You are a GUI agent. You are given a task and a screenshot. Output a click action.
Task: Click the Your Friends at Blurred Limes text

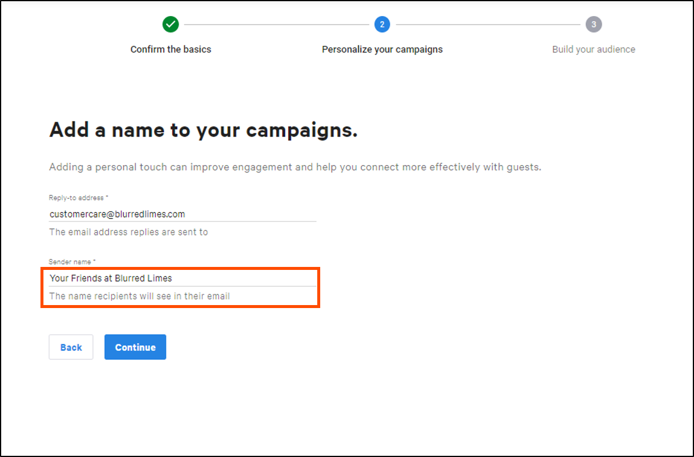coord(111,278)
